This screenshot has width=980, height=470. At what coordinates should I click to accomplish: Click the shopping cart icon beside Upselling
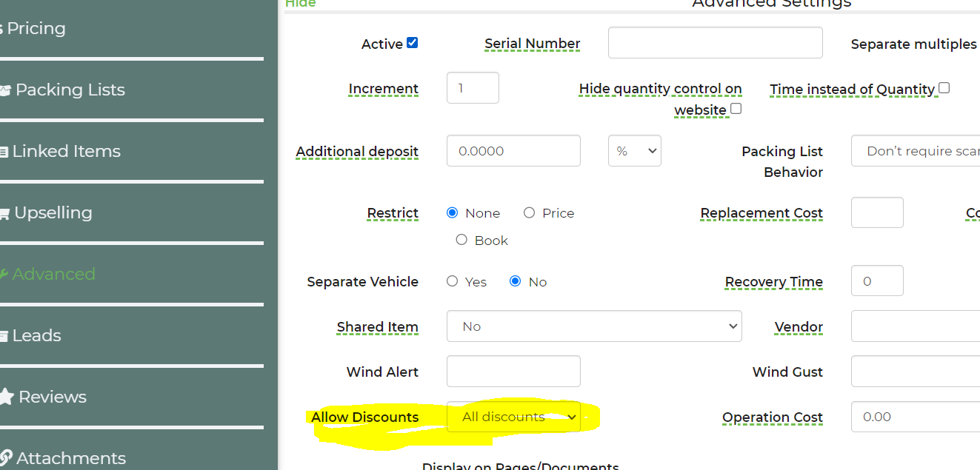click(4, 214)
